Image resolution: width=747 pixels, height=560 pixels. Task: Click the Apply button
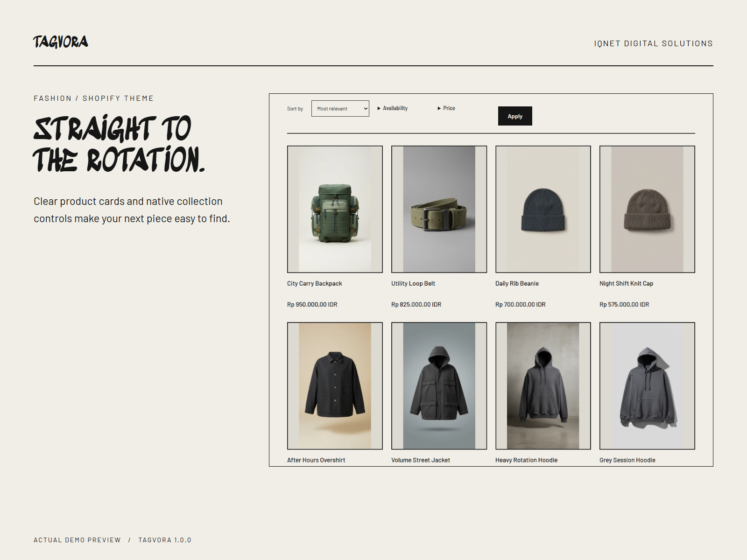(515, 116)
